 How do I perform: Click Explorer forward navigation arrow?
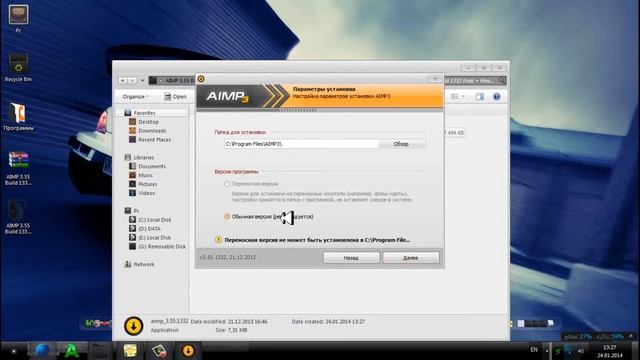tap(132, 80)
